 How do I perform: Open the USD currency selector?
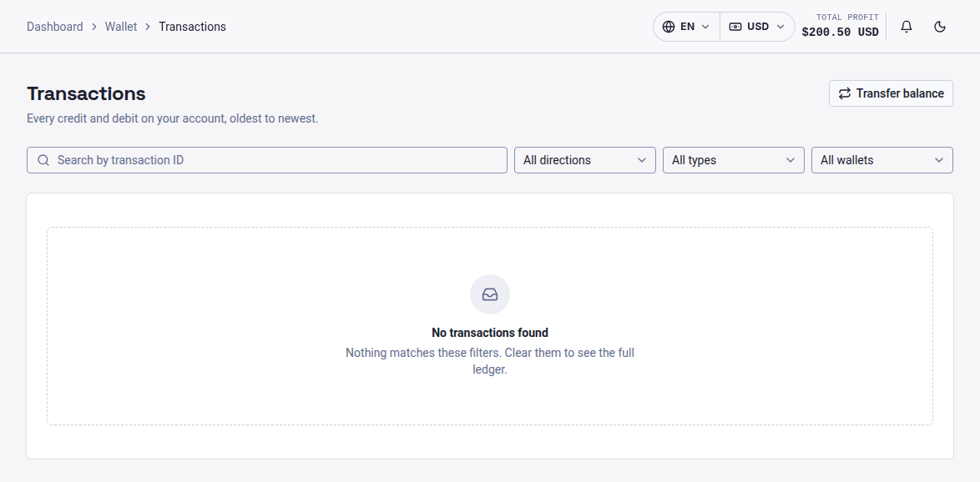(757, 27)
